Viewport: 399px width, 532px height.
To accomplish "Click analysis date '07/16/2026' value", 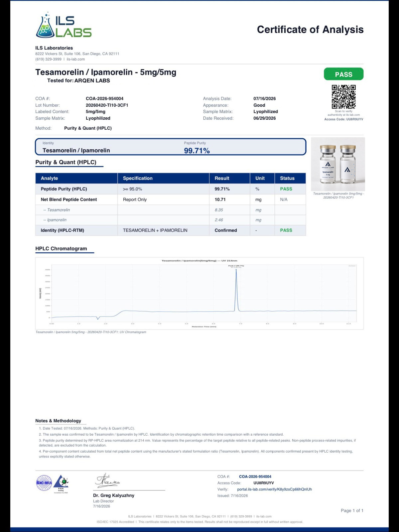I will 264,98.
